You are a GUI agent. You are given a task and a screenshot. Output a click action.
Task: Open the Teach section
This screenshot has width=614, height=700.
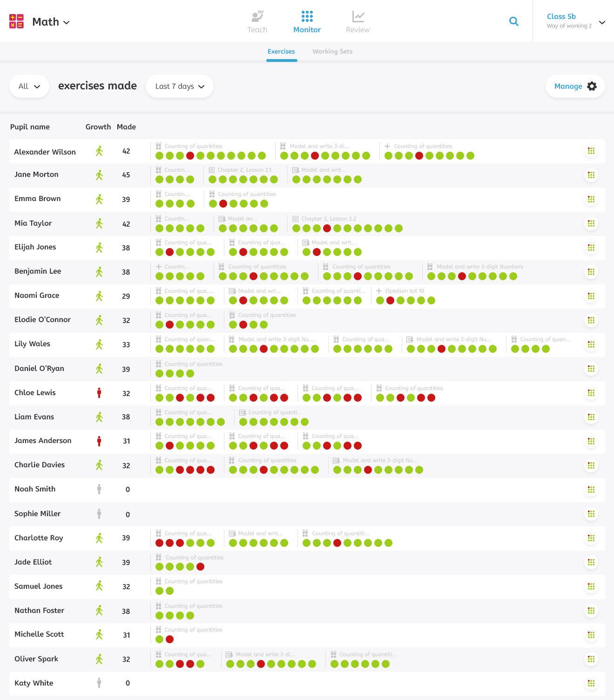coord(257,22)
